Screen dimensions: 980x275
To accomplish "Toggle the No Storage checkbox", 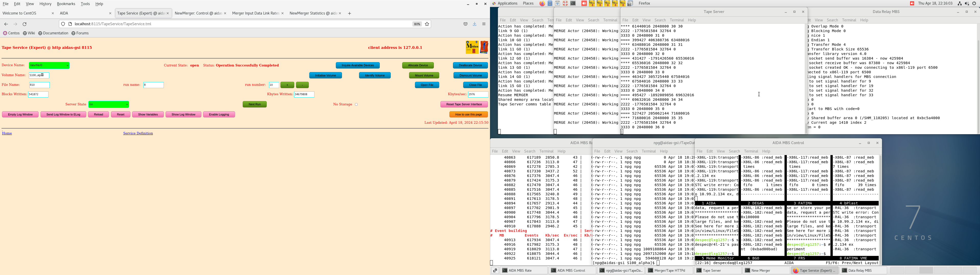I will (x=357, y=104).
